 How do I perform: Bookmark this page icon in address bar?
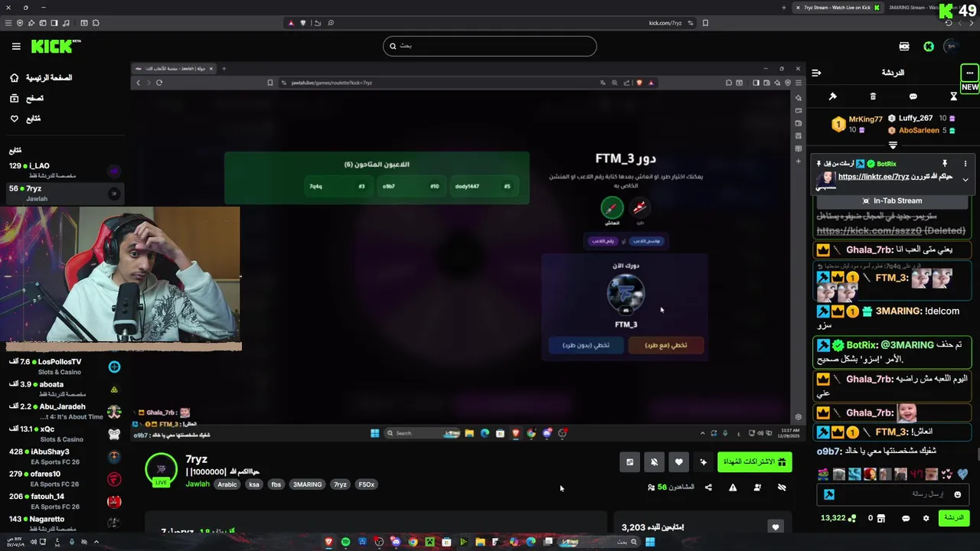click(705, 23)
